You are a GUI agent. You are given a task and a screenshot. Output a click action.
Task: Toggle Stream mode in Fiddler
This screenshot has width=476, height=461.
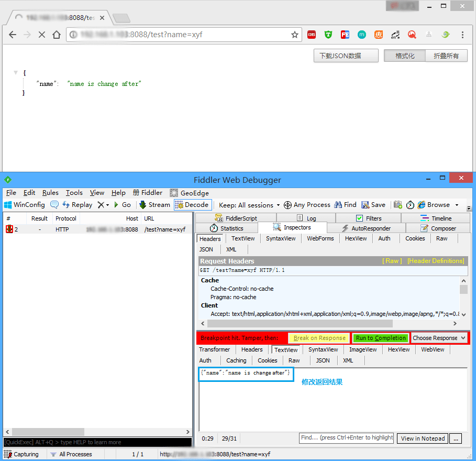pos(154,205)
